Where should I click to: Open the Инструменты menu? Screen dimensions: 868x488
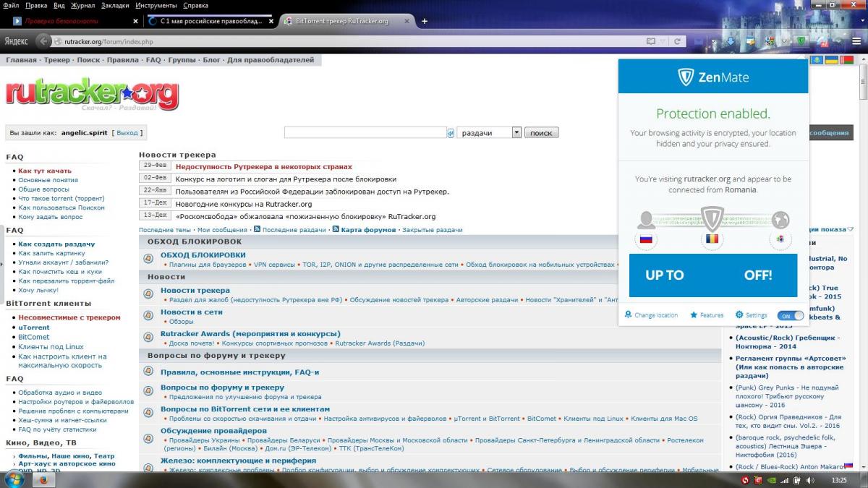pos(156,5)
